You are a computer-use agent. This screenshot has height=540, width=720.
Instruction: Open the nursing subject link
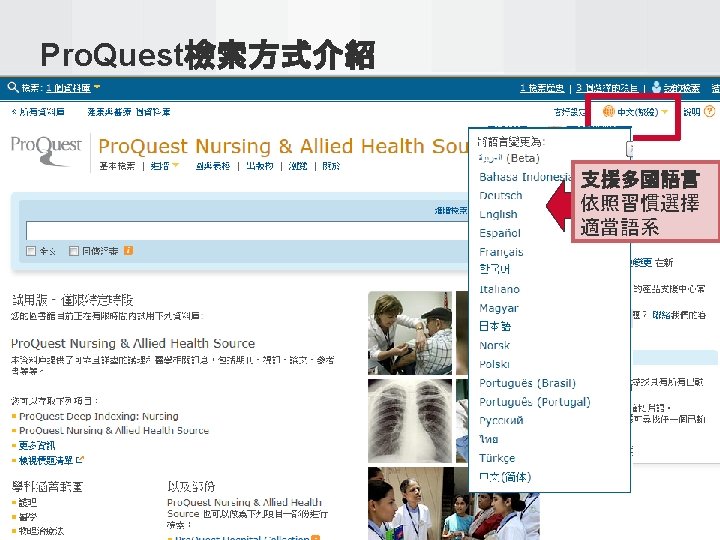coord(28,502)
